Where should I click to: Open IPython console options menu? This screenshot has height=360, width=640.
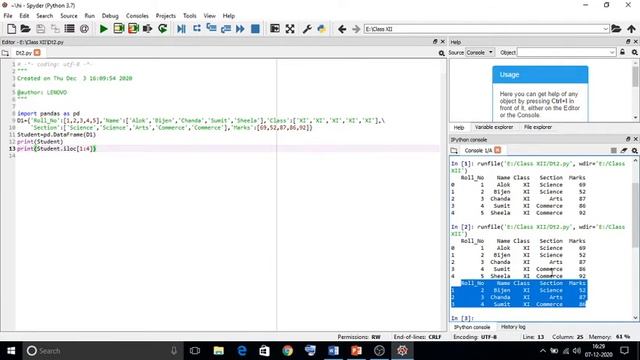pyautogui.click(x=635, y=151)
